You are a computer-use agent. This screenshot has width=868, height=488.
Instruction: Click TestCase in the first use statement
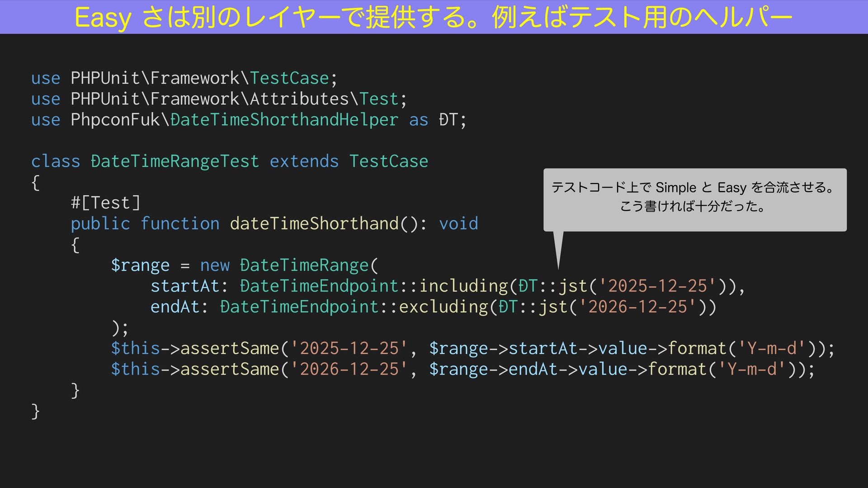(x=289, y=78)
